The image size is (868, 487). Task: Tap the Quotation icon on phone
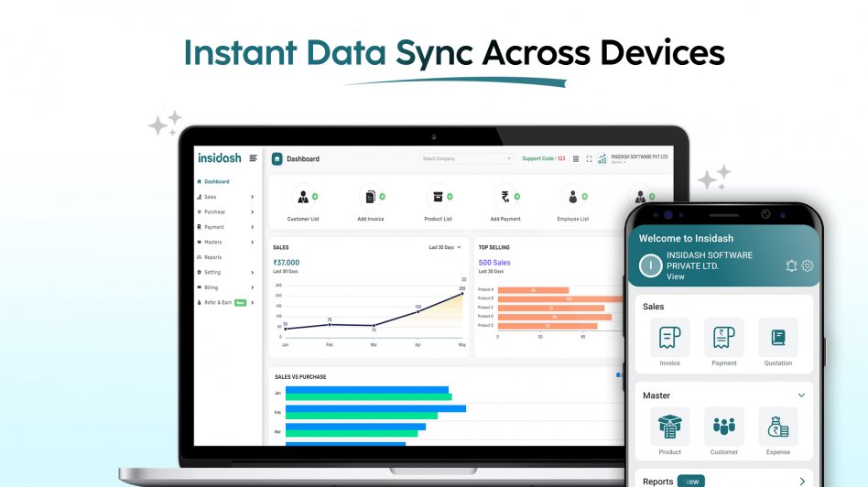(778, 338)
